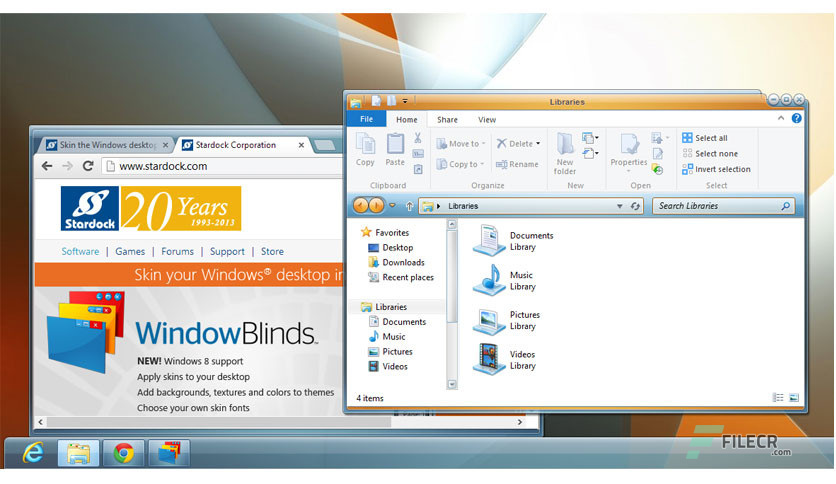Select the Stardock Corporation browser tab
Image resolution: width=836 pixels, height=484 pixels.
click(x=243, y=144)
